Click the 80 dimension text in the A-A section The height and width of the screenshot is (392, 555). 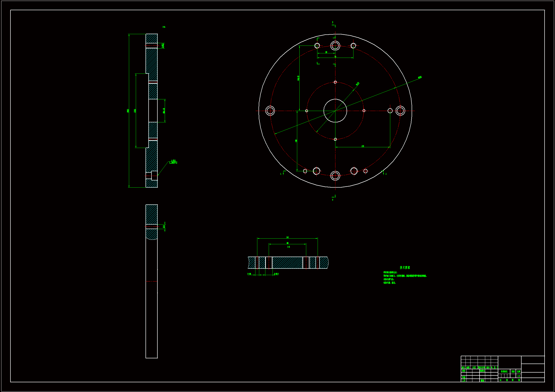[x=287, y=243]
